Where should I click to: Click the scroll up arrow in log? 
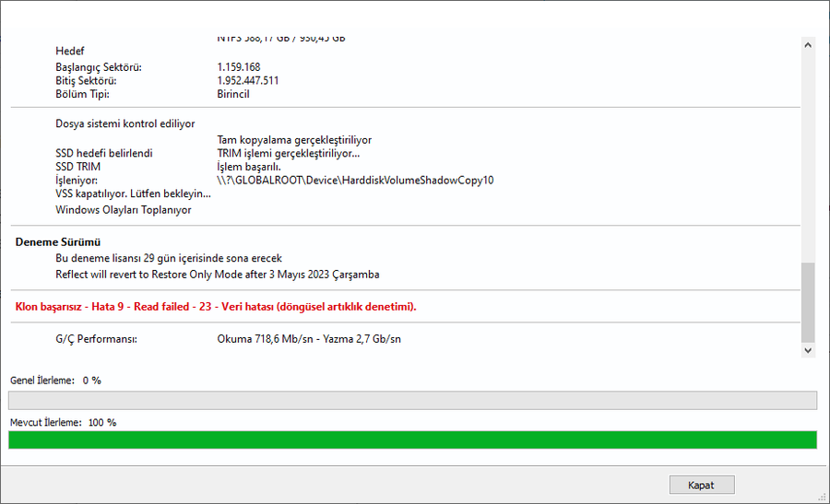point(808,45)
